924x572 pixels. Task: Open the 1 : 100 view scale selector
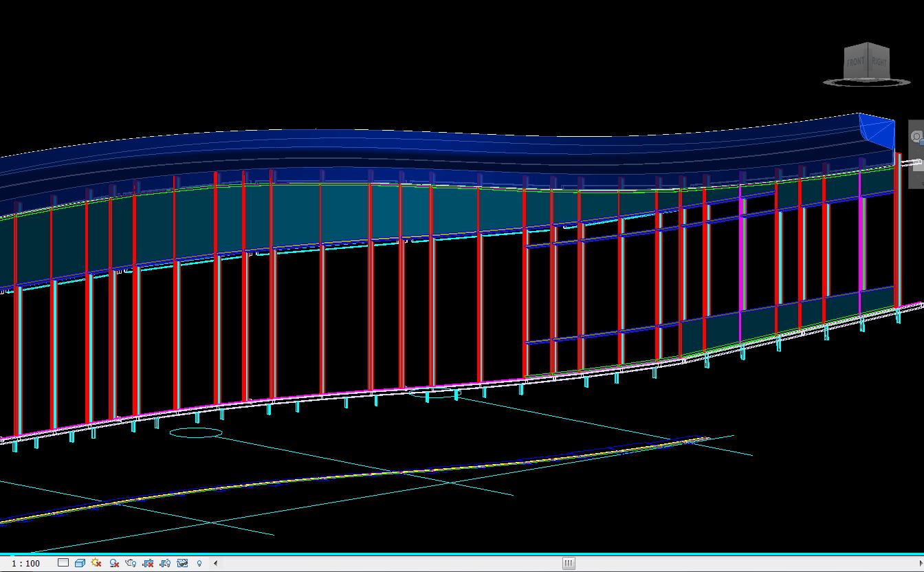coord(26,563)
